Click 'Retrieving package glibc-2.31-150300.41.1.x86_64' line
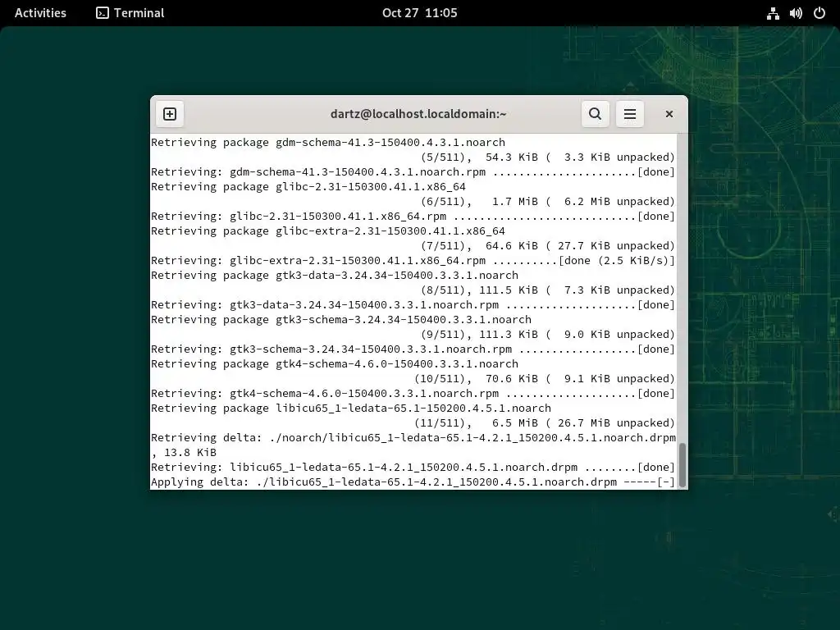The height and width of the screenshot is (630, 840). click(x=308, y=187)
